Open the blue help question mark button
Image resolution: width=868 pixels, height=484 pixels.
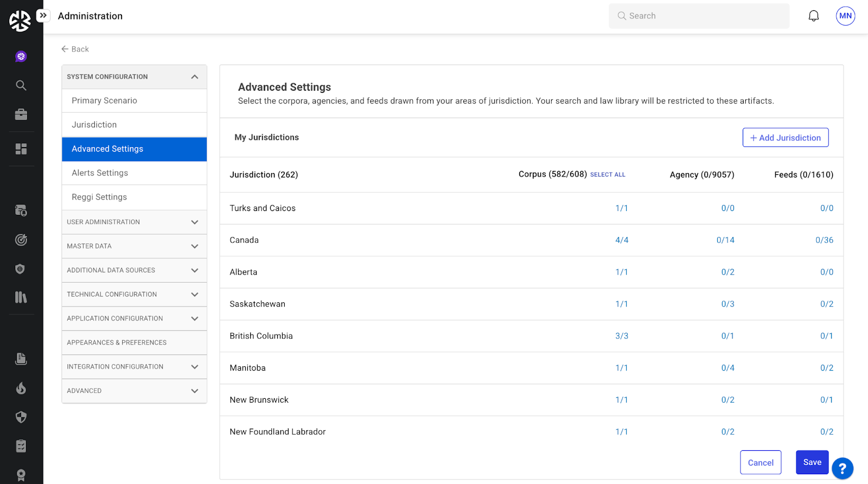point(842,468)
